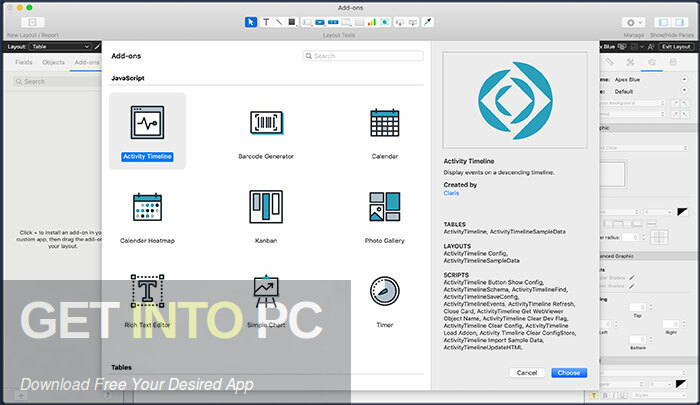Open the Layout Table dropdown
Viewport: 700px width, 405px height.
tap(60, 46)
